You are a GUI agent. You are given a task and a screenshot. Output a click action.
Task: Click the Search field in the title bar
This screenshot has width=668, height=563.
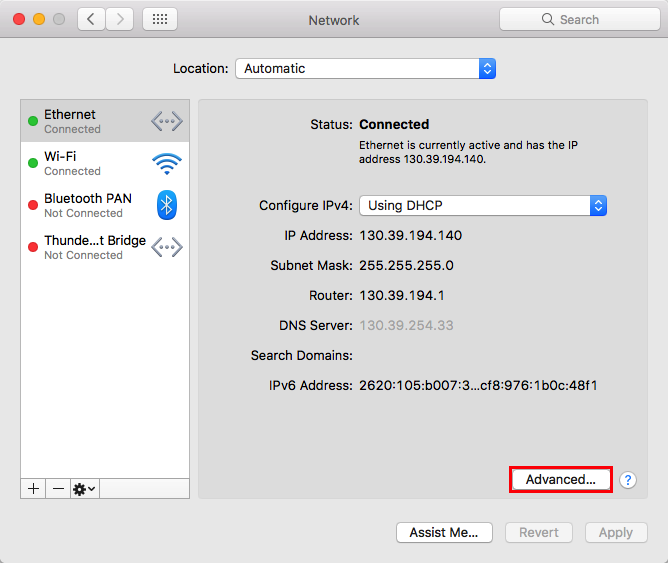tap(579, 19)
